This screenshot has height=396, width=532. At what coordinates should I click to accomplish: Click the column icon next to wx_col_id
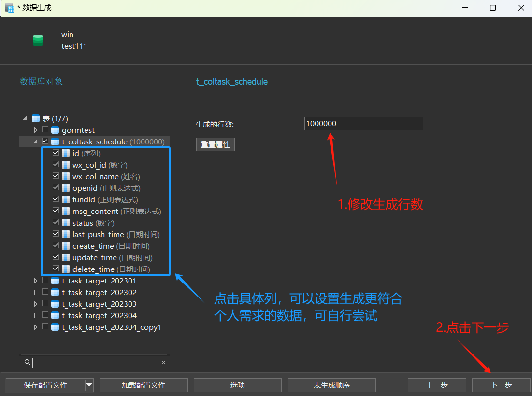coord(66,165)
